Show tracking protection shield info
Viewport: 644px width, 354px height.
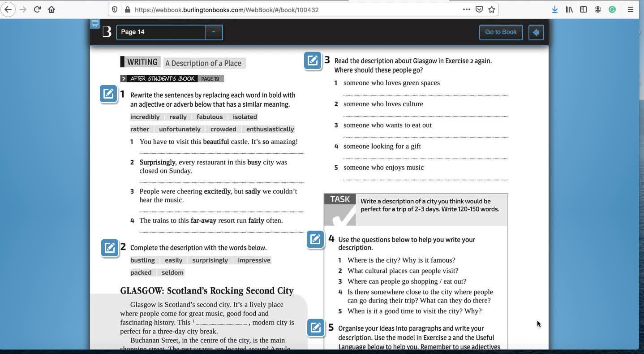[x=115, y=9]
